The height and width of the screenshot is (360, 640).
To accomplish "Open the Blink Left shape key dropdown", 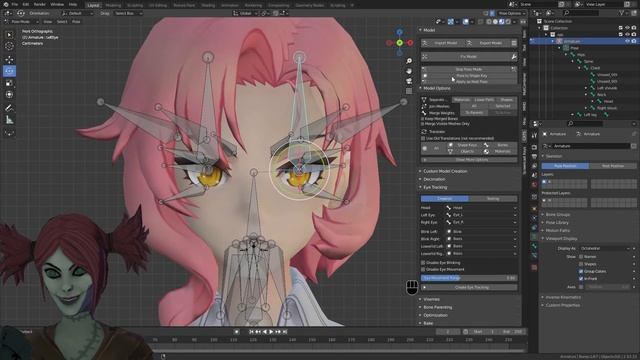I will point(482,231).
